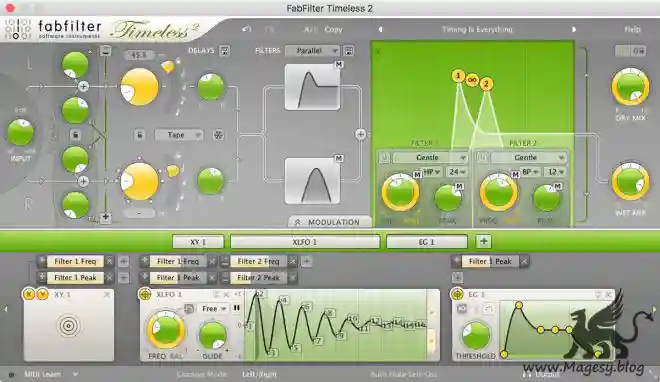660x382 pixels.
Task: Click the XLFO FREQ knob
Action: point(165,330)
